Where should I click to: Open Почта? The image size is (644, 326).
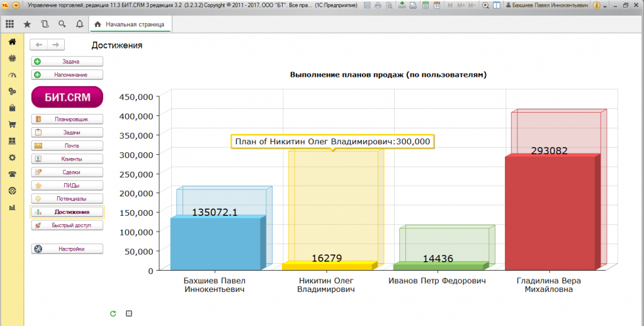tap(67, 145)
